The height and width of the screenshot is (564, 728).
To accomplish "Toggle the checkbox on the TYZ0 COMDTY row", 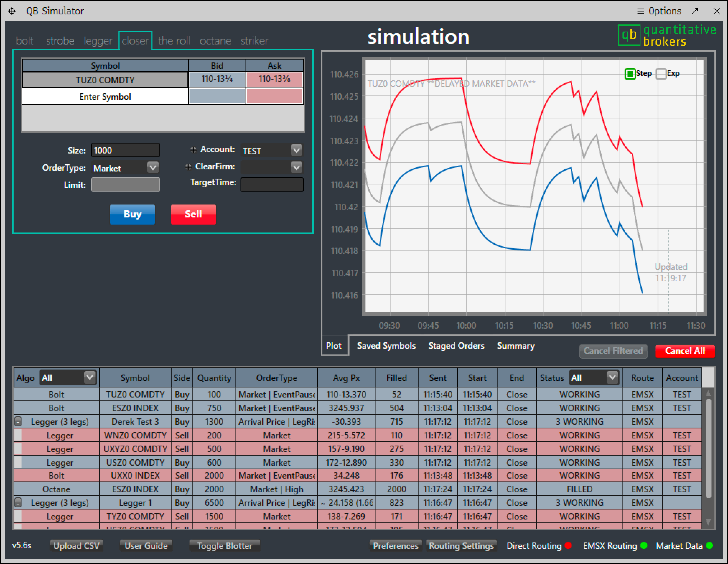I will coord(18,516).
